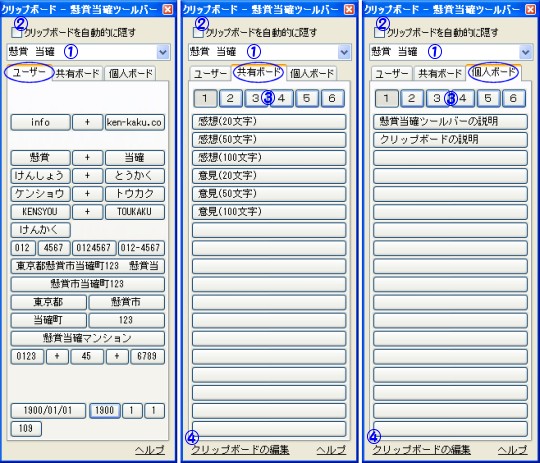Click 意見(100文字) entry
Image resolution: width=540 pixels, height=463 pixels.
click(x=269, y=212)
